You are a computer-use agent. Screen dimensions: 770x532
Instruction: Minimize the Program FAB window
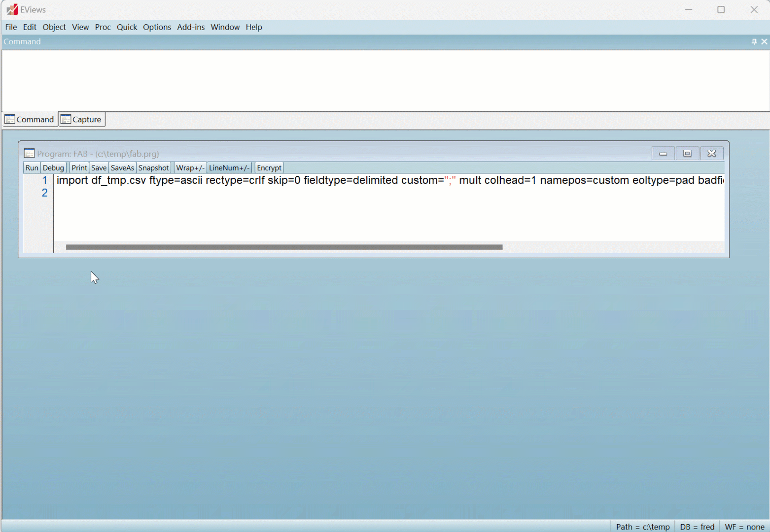pos(663,154)
